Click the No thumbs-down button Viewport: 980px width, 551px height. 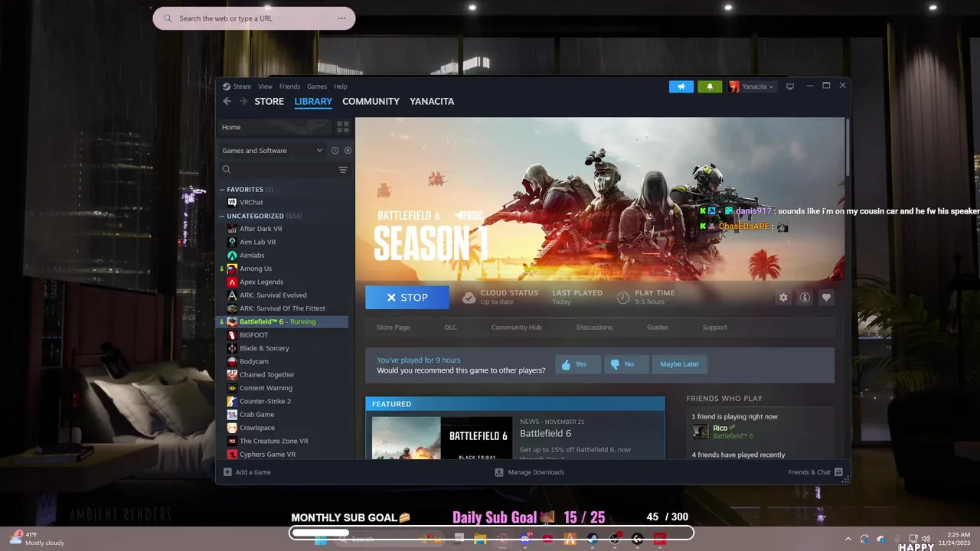[x=626, y=364]
